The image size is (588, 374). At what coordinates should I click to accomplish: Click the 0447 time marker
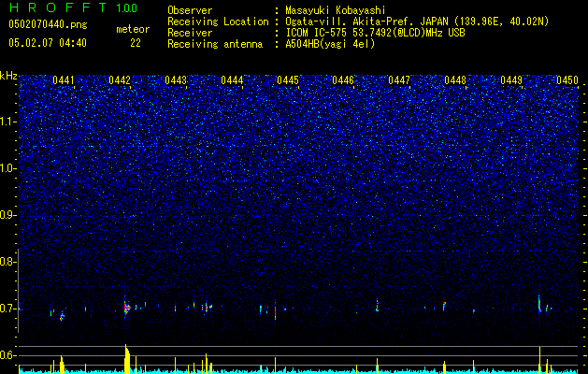pos(399,80)
